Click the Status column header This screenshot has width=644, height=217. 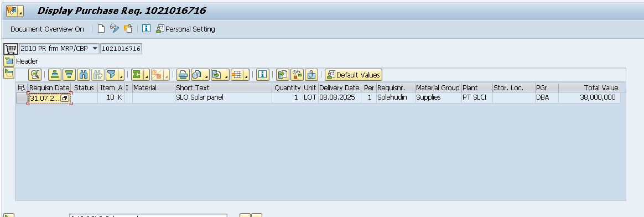tap(84, 87)
